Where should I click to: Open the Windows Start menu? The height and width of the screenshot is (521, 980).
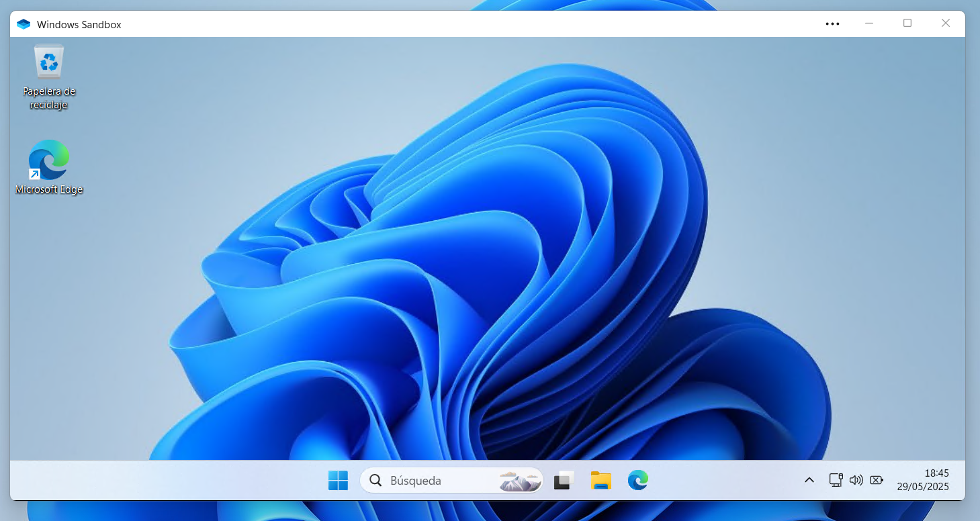coord(338,480)
